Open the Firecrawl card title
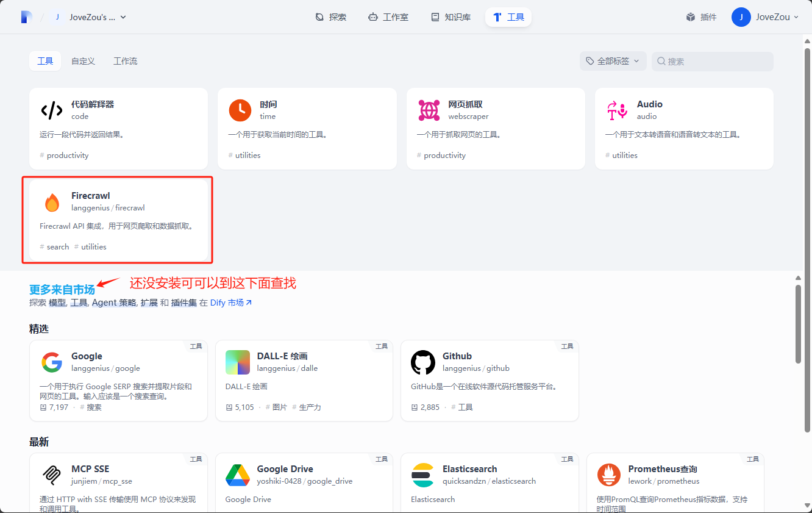Image resolution: width=812 pixels, height=513 pixels. (91, 196)
